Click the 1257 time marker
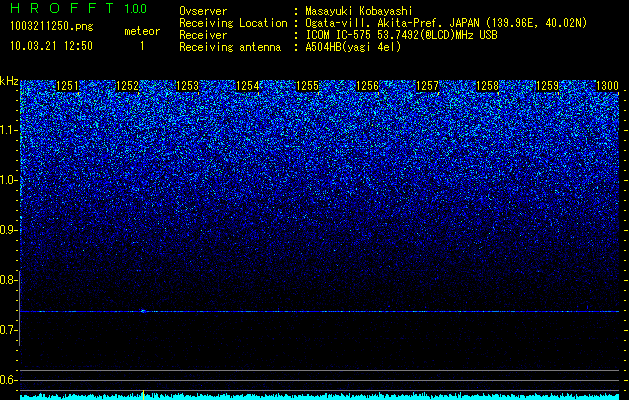The height and width of the screenshot is (400, 629). click(x=428, y=86)
